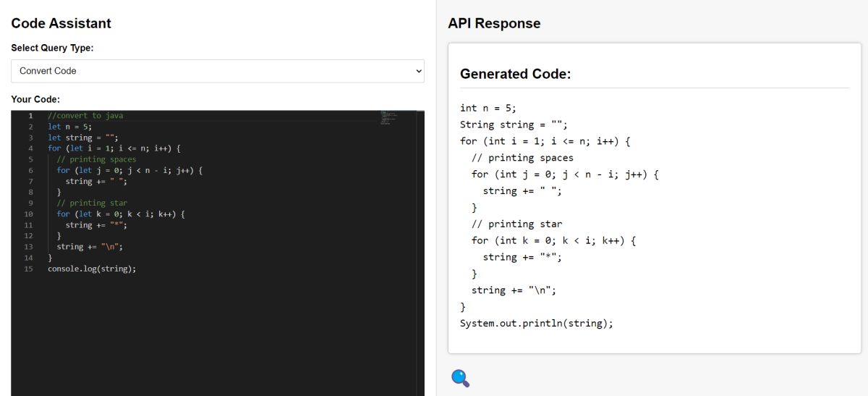
Task: Click the Generated Code heading
Action: [516, 74]
